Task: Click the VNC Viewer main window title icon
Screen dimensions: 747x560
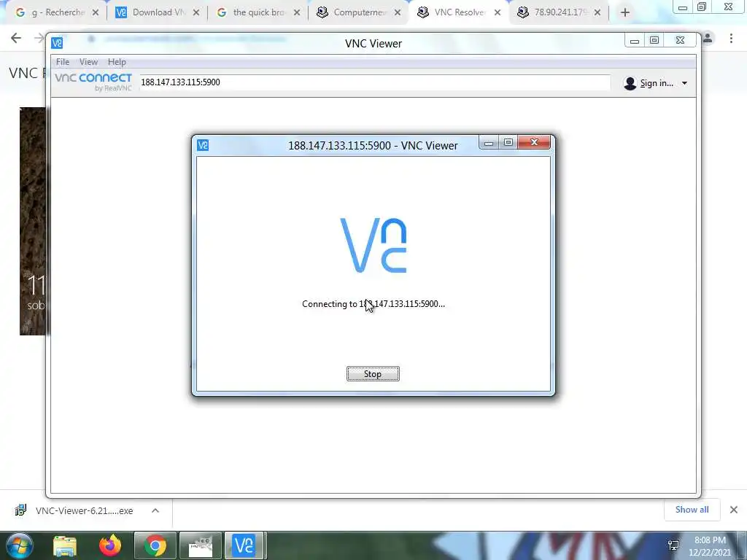Action: coord(57,43)
